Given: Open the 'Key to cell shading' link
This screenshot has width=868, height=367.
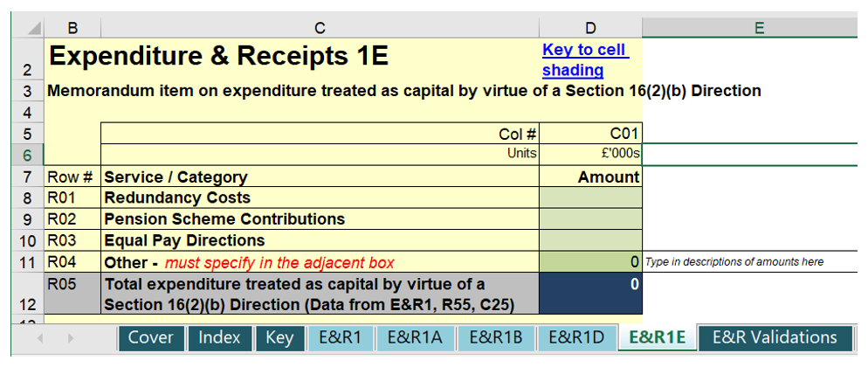Looking at the screenshot, I should pyautogui.click(x=585, y=59).
